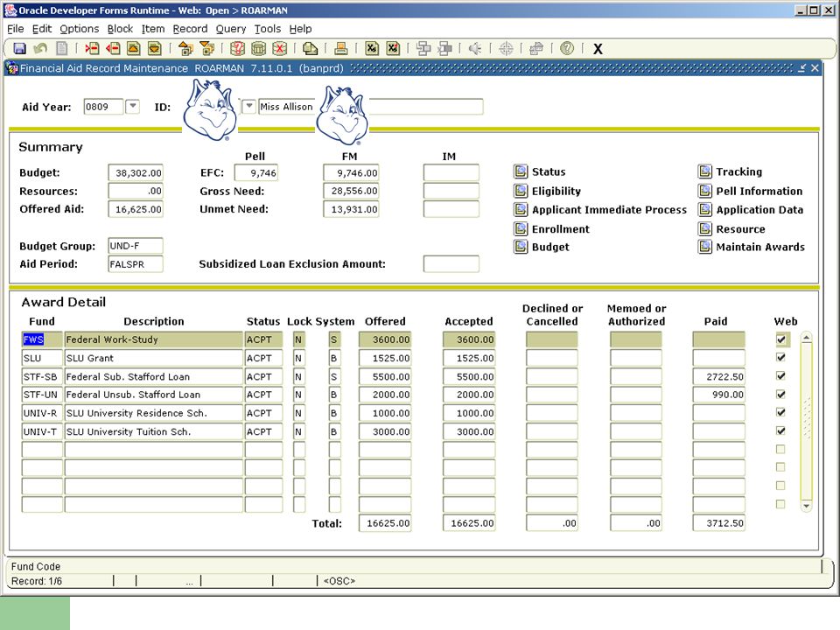The width and height of the screenshot is (840, 630).
Task: Open the Block menu
Action: tap(120, 29)
